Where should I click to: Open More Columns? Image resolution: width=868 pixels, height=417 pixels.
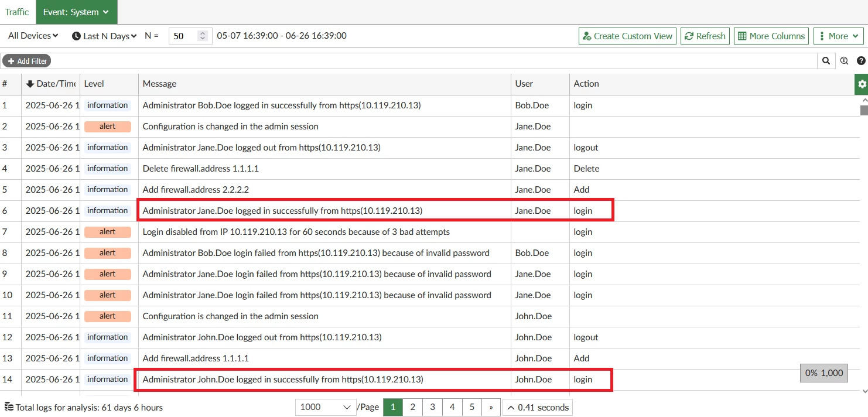point(771,36)
